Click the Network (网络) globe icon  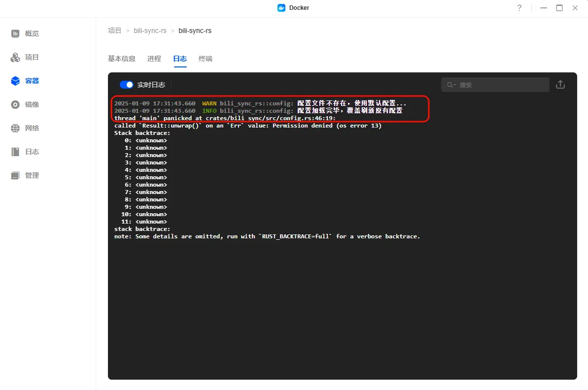(x=15, y=128)
